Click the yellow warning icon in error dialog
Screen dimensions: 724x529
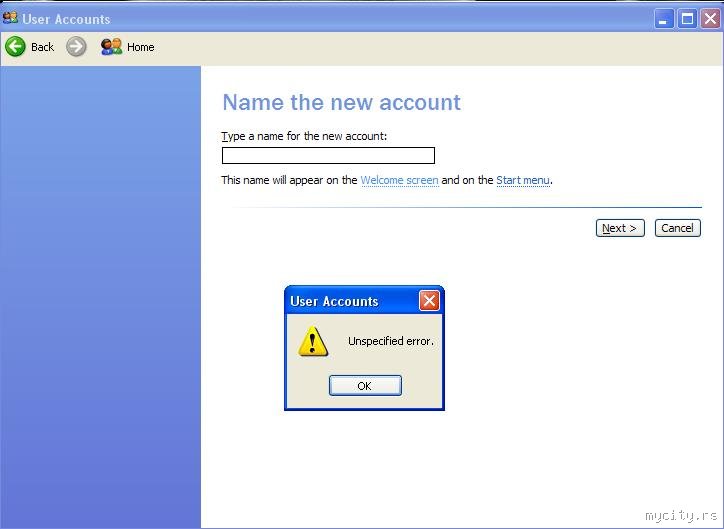313,341
